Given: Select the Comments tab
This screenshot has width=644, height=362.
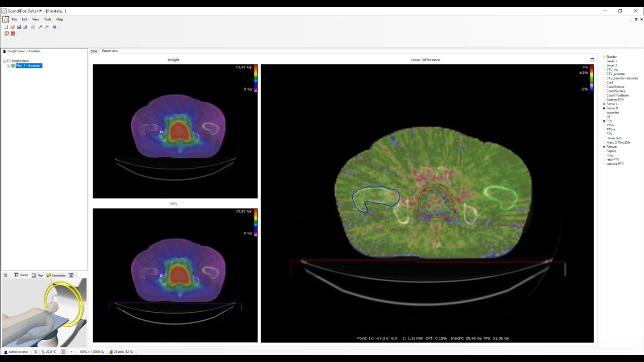Looking at the screenshot, I should click(x=56, y=276).
